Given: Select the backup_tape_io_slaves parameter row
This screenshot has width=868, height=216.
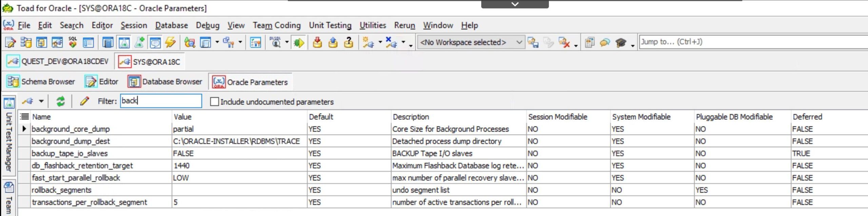Looking at the screenshot, I should pyautogui.click(x=442, y=154).
